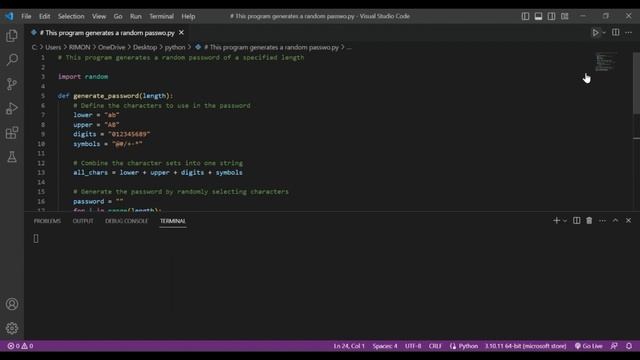The width and height of the screenshot is (640, 360).
Task: Click line number 5 in gutter
Action: pos(43,96)
